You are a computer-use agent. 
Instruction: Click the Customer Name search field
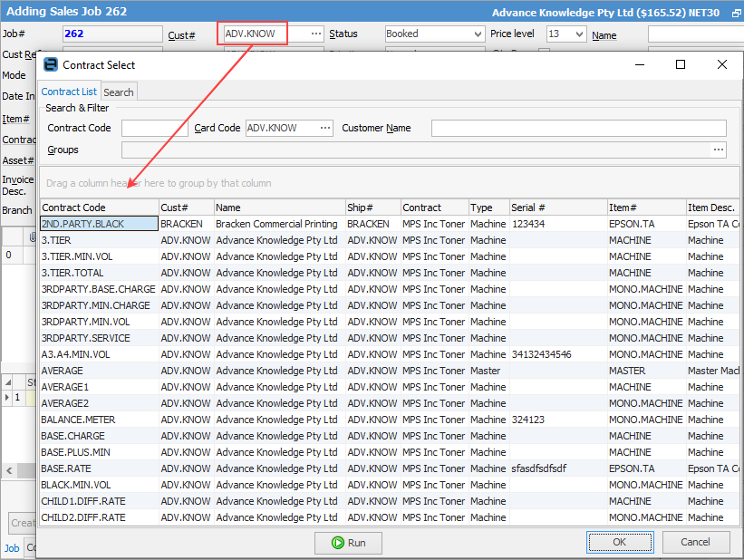point(578,129)
